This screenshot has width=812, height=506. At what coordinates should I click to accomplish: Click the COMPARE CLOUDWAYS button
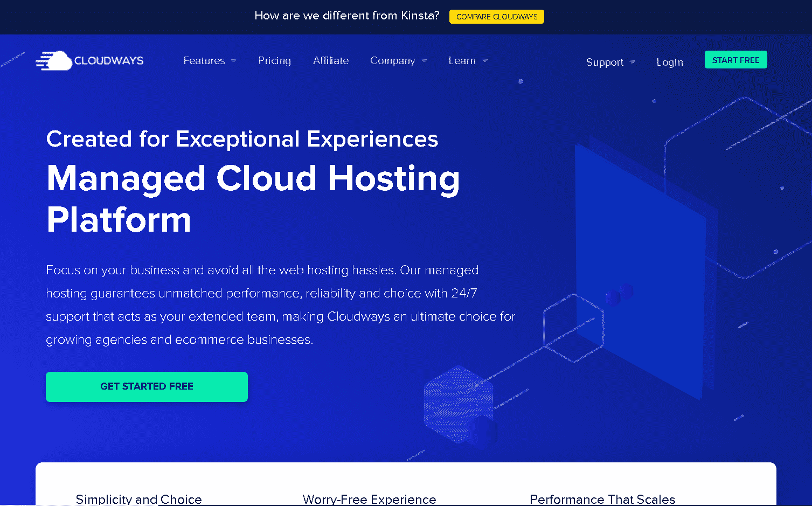(497, 17)
